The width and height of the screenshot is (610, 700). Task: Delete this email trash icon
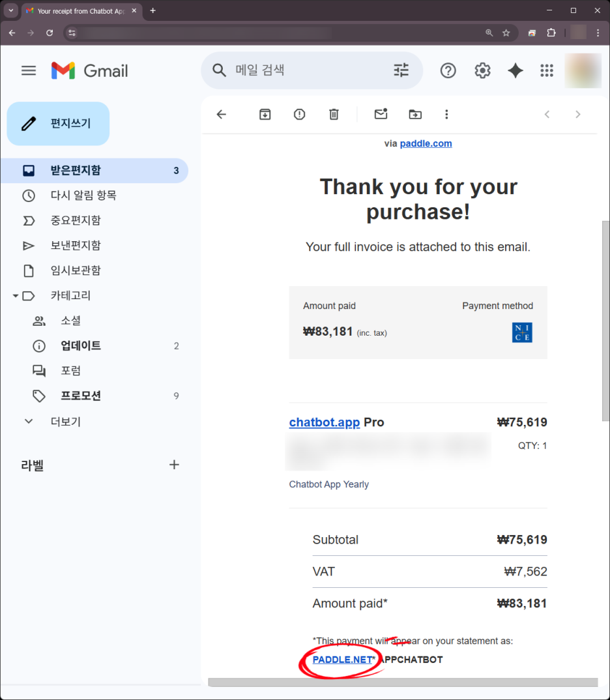pos(334,114)
